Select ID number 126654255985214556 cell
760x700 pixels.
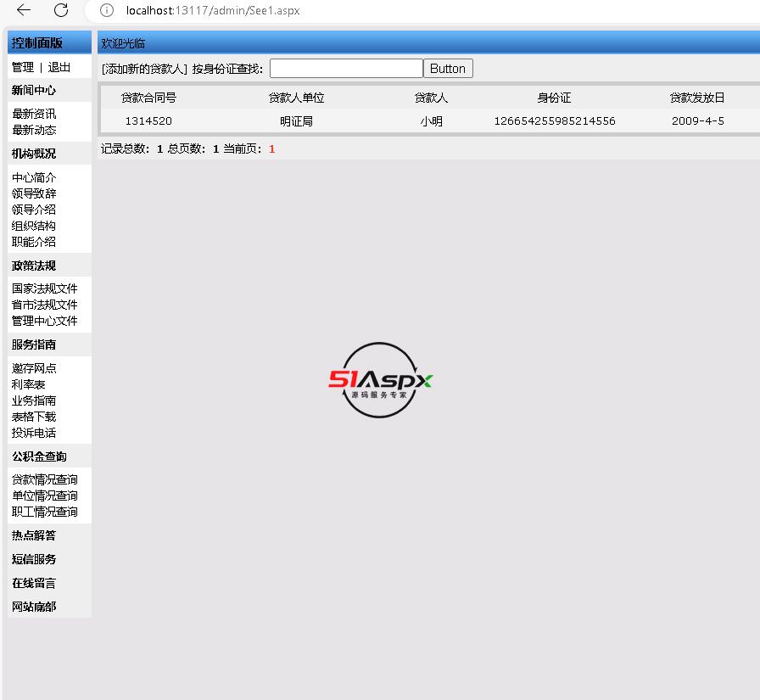click(x=555, y=120)
